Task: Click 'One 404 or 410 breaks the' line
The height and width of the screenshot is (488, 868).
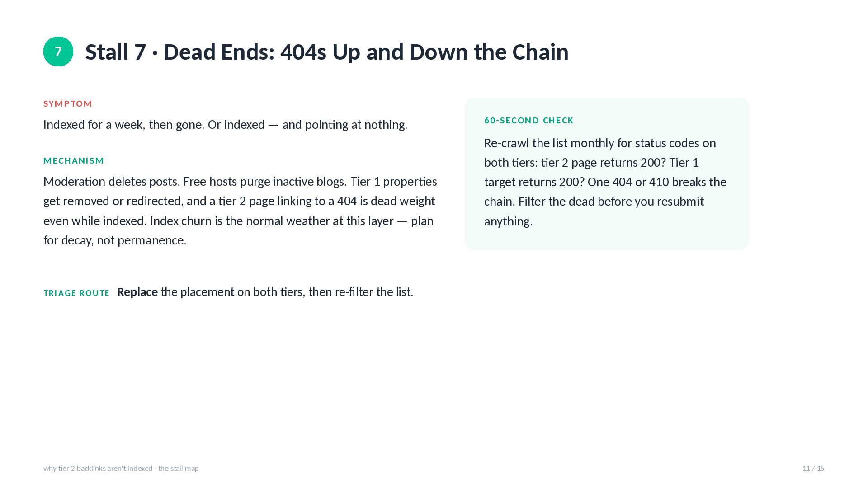Action: pos(657,182)
